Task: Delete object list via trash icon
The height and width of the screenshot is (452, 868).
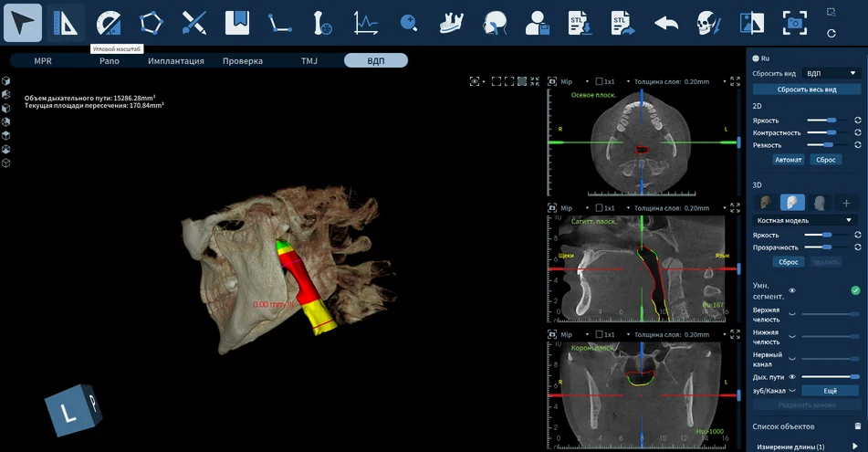Action: (x=857, y=426)
